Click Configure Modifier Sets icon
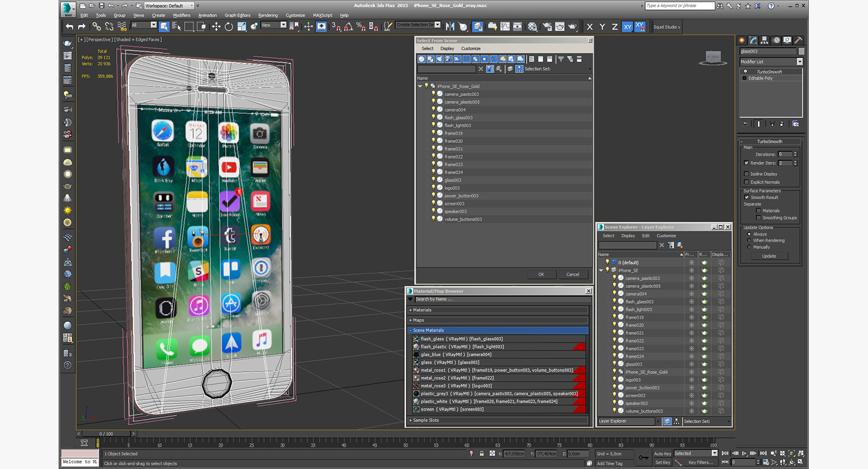The height and width of the screenshot is (469, 868). [795, 124]
